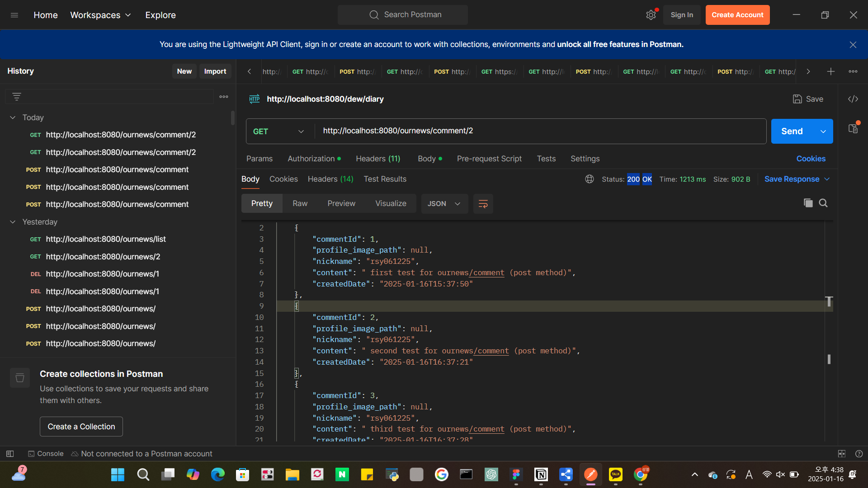The height and width of the screenshot is (488, 868).
Task: Search within the response body
Action: 823,203
